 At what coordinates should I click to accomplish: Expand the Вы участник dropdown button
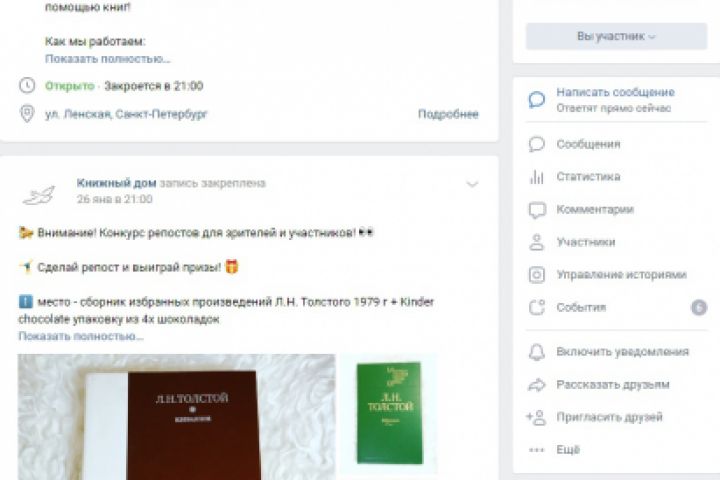tap(616, 36)
